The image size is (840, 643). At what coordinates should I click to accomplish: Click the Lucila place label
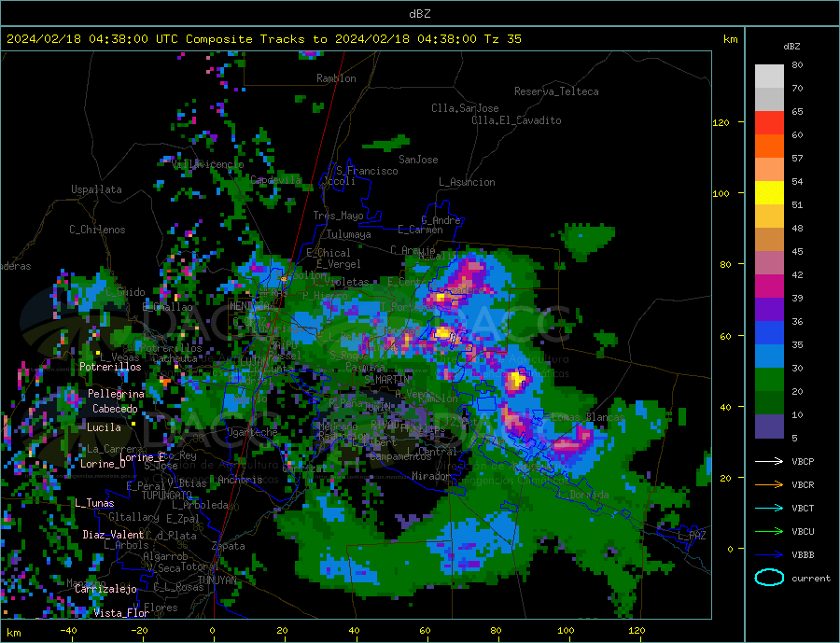pos(104,427)
